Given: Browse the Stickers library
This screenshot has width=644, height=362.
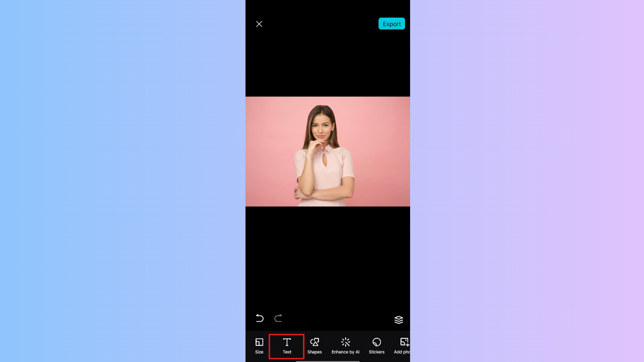Looking at the screenshot, I should (x=376, y=345).
